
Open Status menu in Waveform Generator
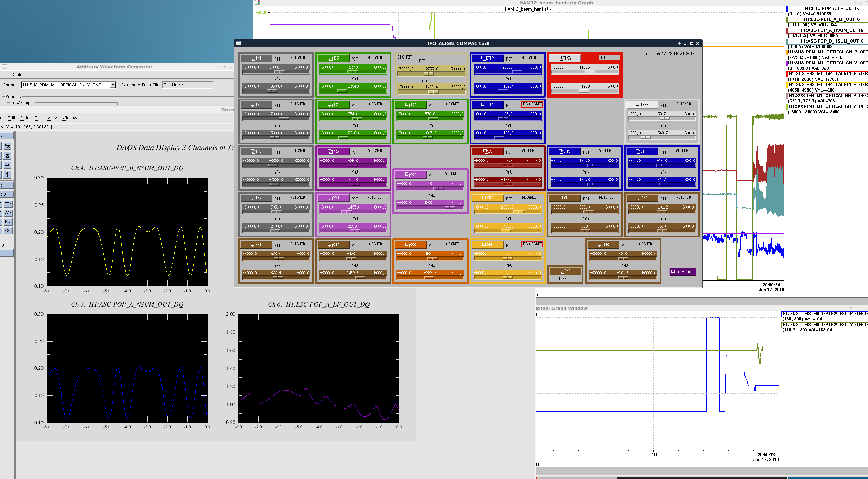tap(19, 75)
